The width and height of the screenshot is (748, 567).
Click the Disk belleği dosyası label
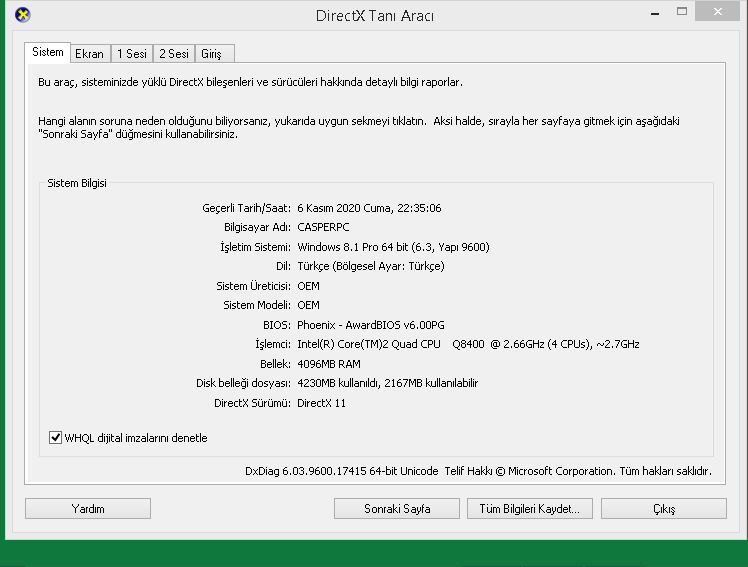pos(243,383)
